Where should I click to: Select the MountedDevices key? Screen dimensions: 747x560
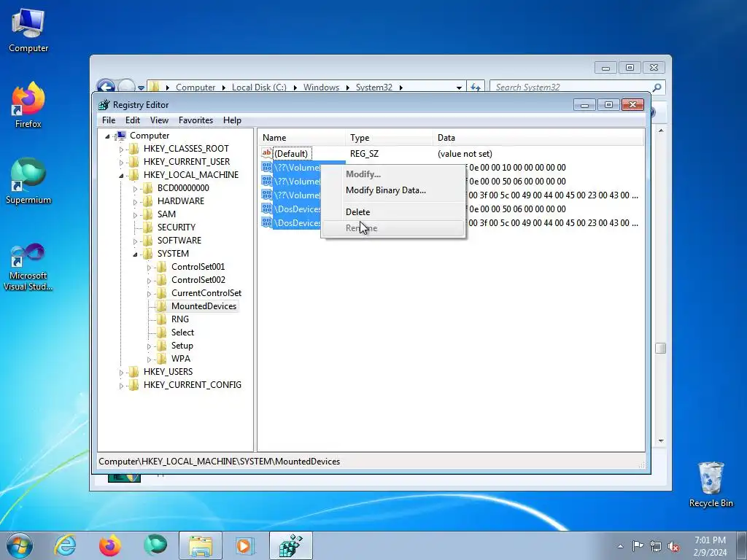[204, 306]
